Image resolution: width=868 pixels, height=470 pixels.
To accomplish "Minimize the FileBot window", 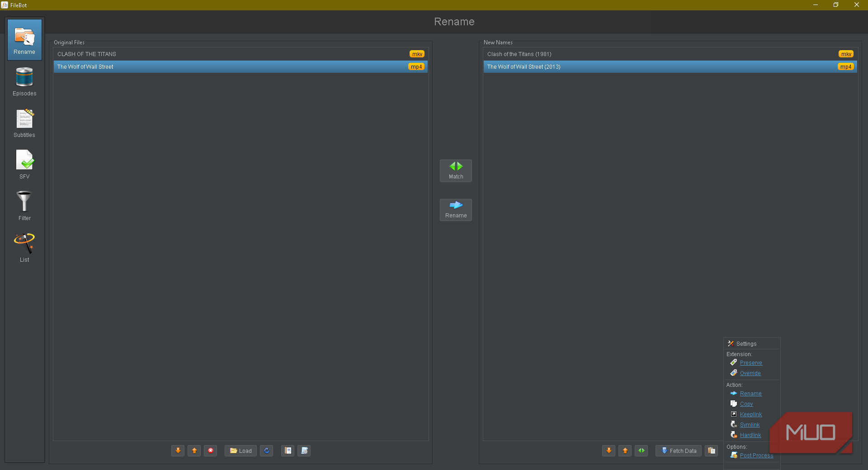I will [x=816, y=5].
